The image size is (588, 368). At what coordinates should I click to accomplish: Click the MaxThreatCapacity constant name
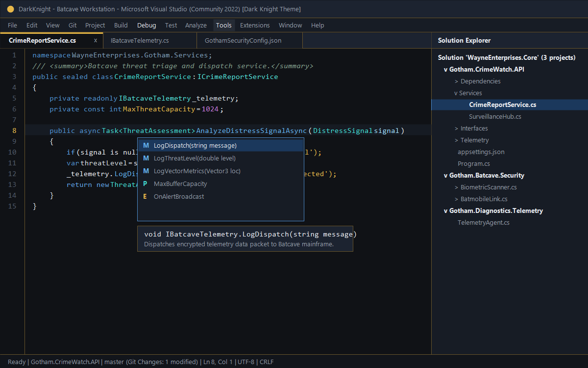click(159, 109)
